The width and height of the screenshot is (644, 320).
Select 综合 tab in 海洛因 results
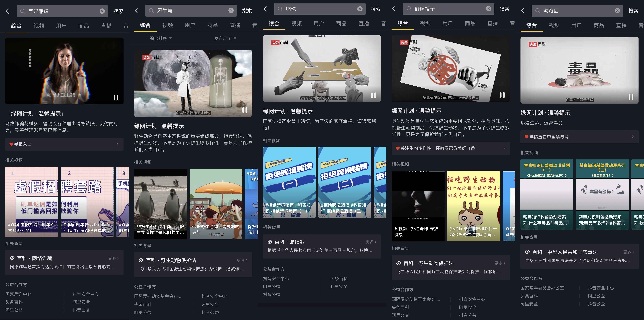coord(531,25)
